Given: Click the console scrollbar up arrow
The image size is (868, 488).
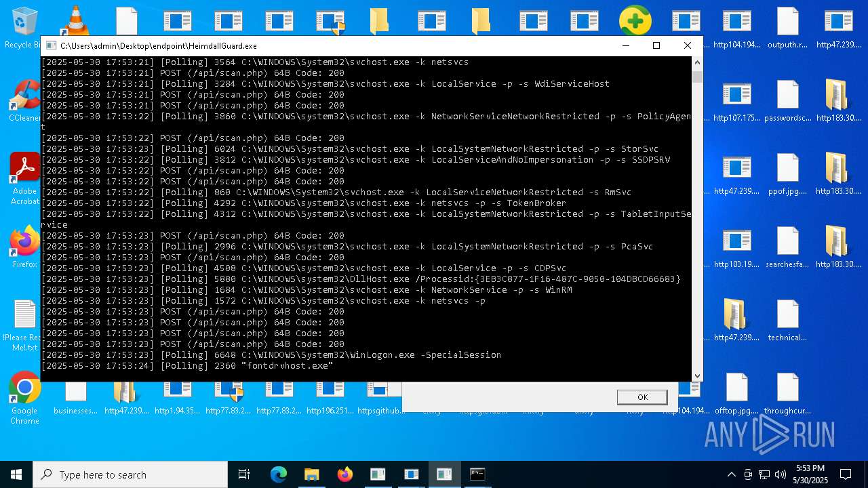Looking at the screenshot, I should click(697, 62).
